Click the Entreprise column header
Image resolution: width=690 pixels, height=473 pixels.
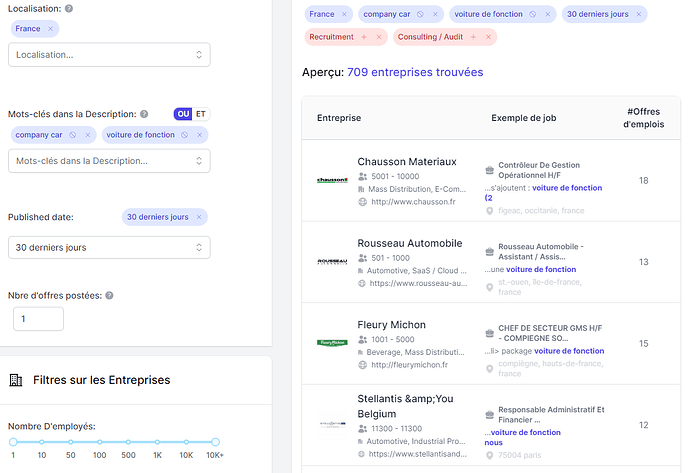coord(339,118)
